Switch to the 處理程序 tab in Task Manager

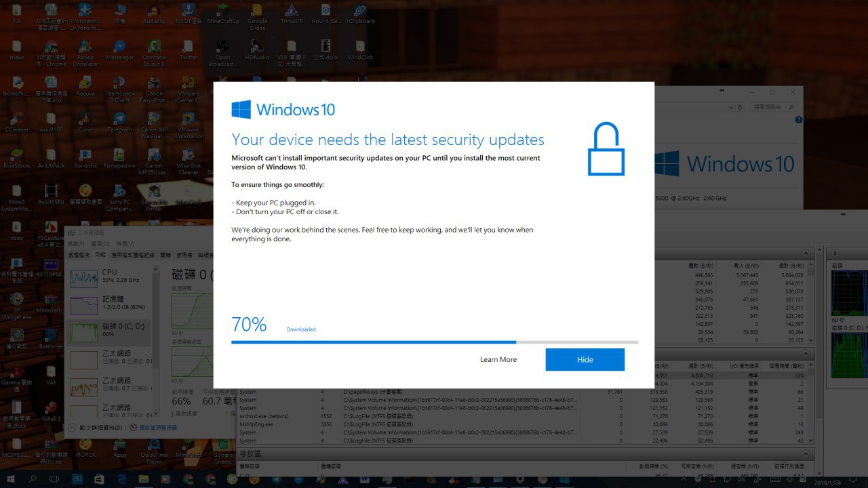click(x=78, y=255)
